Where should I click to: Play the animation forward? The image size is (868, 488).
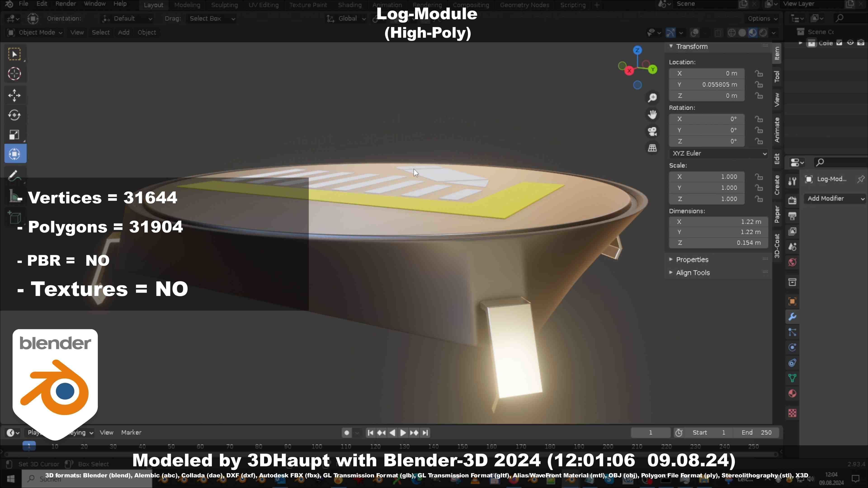[x=403, y=433]
